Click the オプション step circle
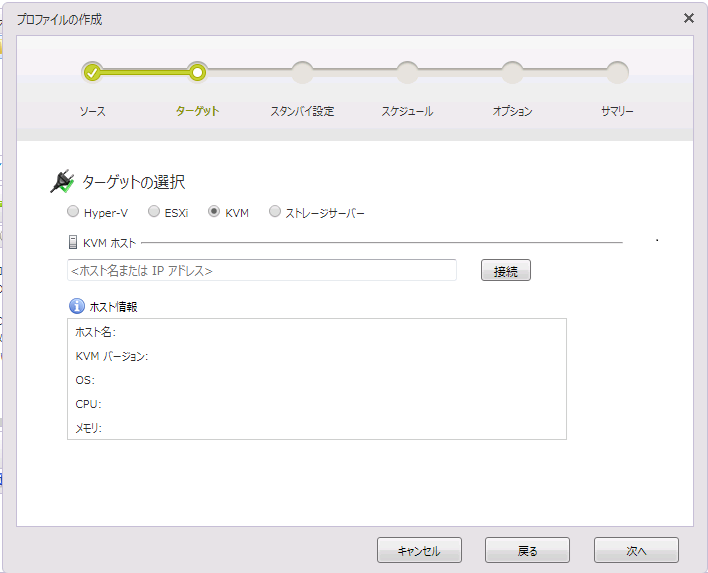This screenshot has height=573, width=708. 512,73
